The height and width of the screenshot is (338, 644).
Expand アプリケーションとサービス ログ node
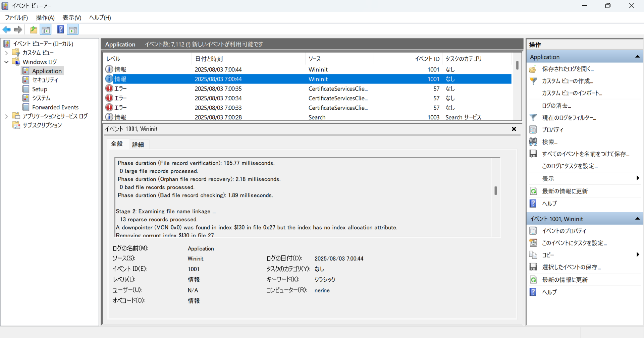click(6, 116)
